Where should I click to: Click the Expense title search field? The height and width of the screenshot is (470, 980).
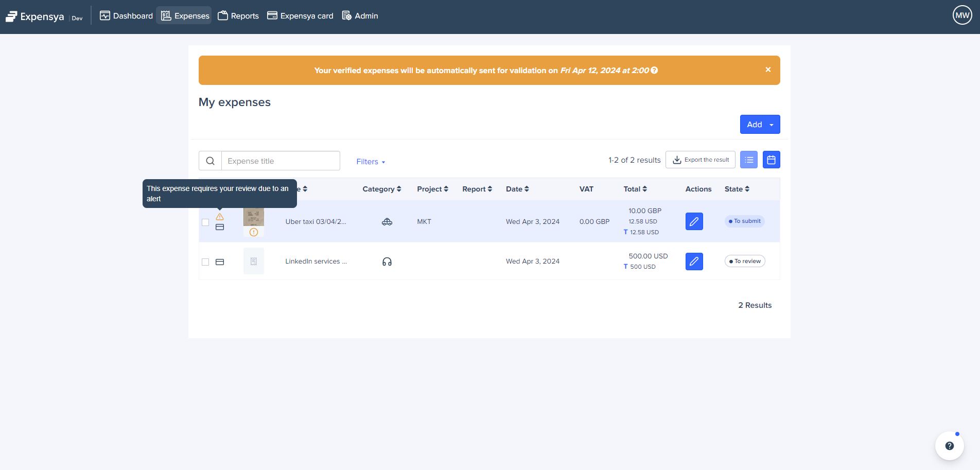(x=281, y=161)
